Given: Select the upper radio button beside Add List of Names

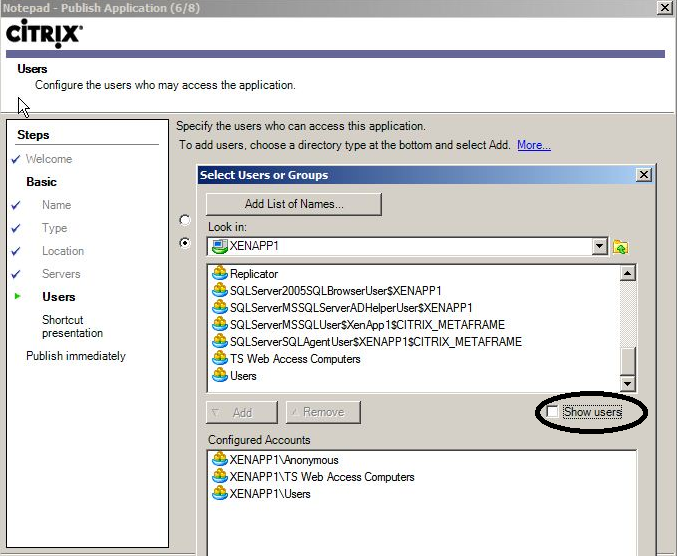Looking at the screenshot, I should pos(185,220).
